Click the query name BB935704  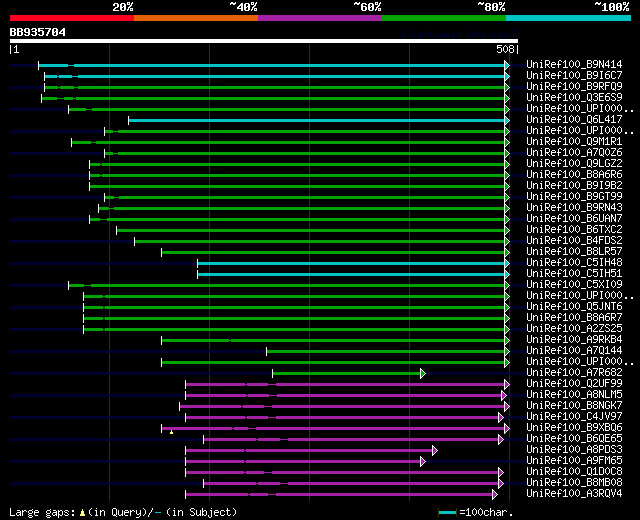[38, 32]
